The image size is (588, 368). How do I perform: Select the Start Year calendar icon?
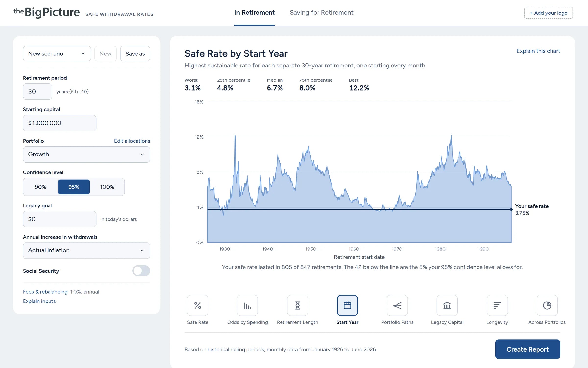pos(347,305)
